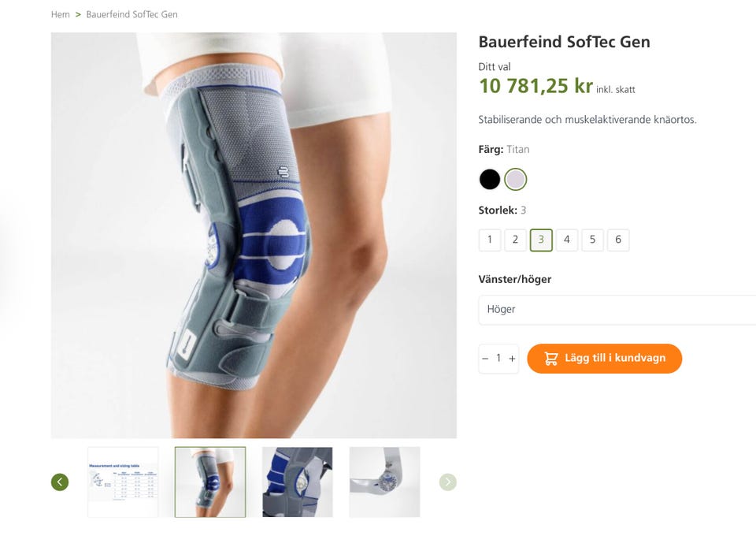The width and height of the screenshot is (756, 536).
Task: Click the next thumbnail arrow
Action: [x=447, y=482]
